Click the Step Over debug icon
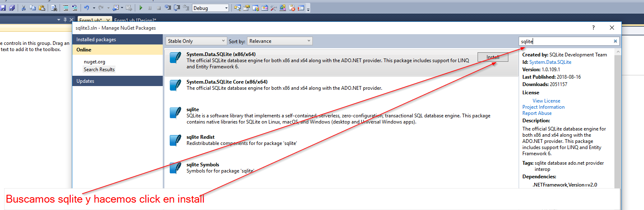This screenshot has width=644, height=210. [177, 8]
